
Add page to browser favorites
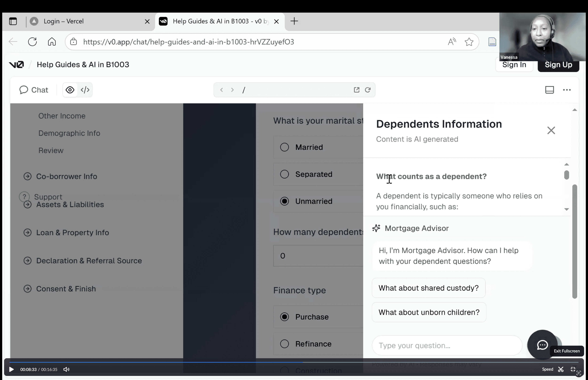tap(469, 42)
